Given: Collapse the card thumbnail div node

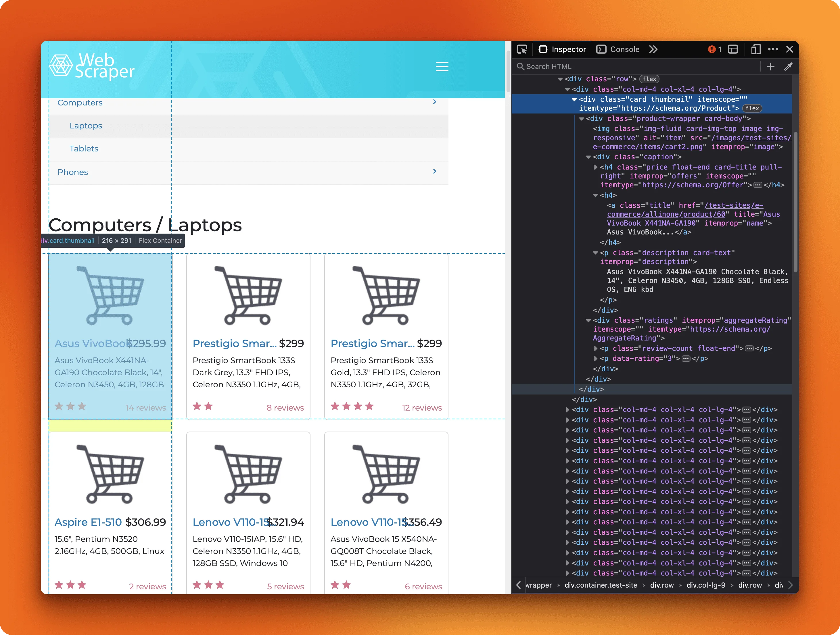Looking at the screenshot, I should (x=574, y=99).
